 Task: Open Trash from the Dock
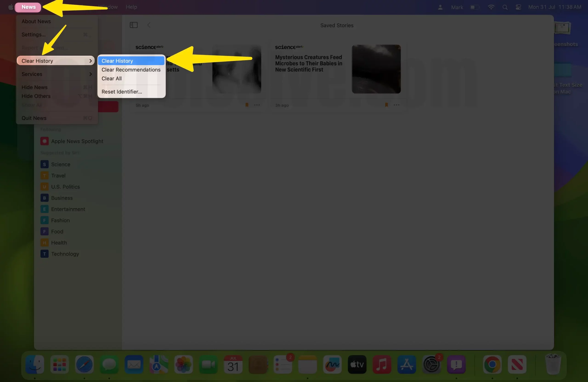553,365
